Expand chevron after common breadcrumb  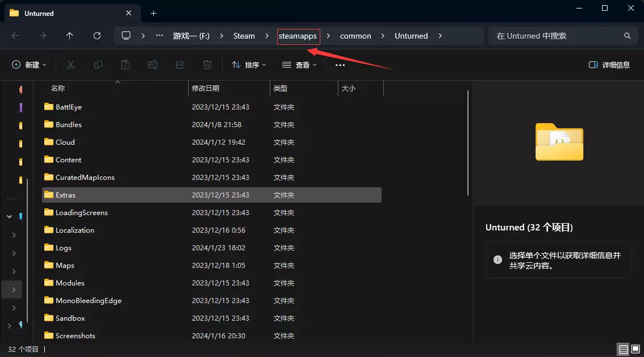coord(383,36)
